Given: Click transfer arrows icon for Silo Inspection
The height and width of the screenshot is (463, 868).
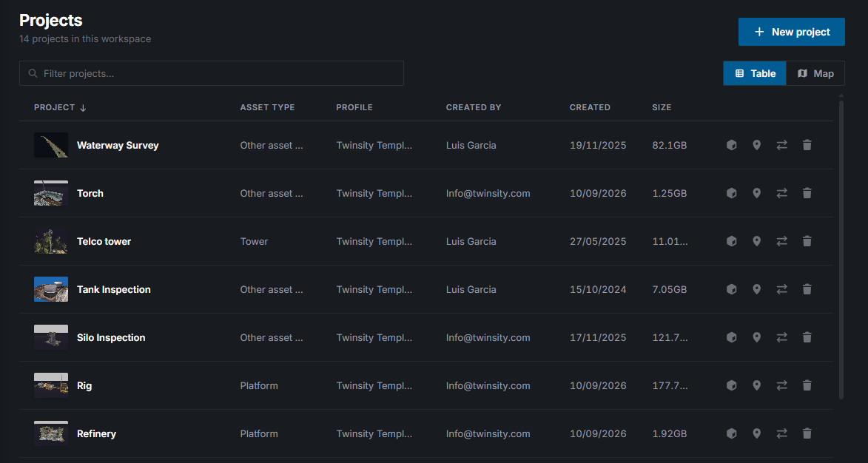Looking at the screenshot, I should (781, 337).
